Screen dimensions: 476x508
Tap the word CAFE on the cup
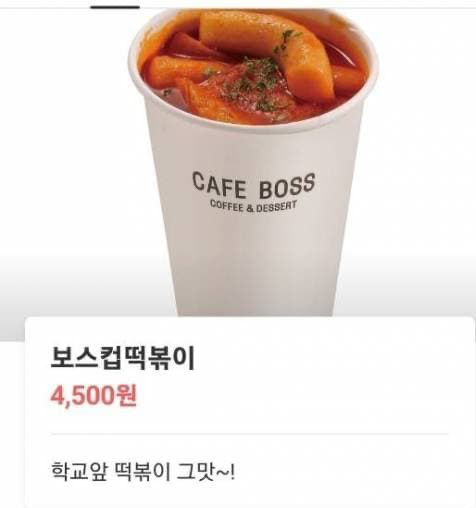(x=219, y=185)
